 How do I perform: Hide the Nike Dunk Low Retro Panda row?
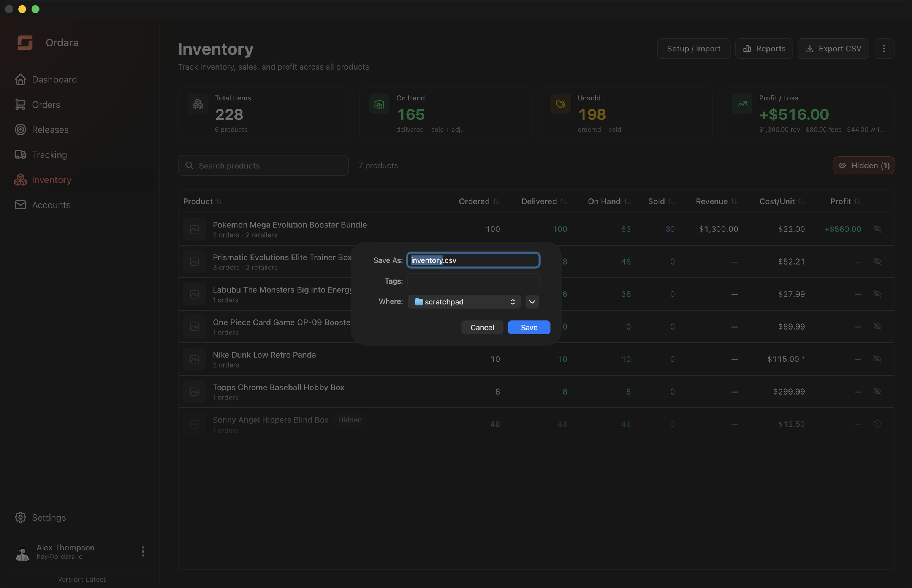pyautogui.click(x=877, y=358)
